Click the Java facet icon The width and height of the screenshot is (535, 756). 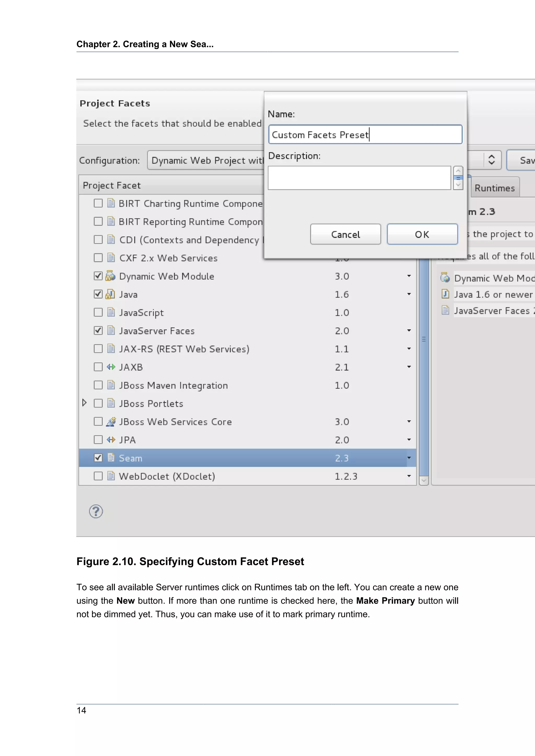110,294
